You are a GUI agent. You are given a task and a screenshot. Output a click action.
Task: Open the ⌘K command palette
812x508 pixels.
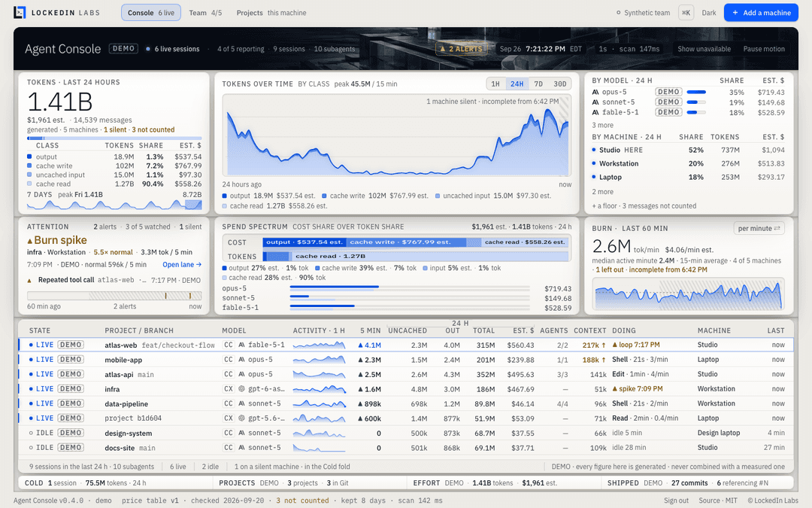pos(686,13)
